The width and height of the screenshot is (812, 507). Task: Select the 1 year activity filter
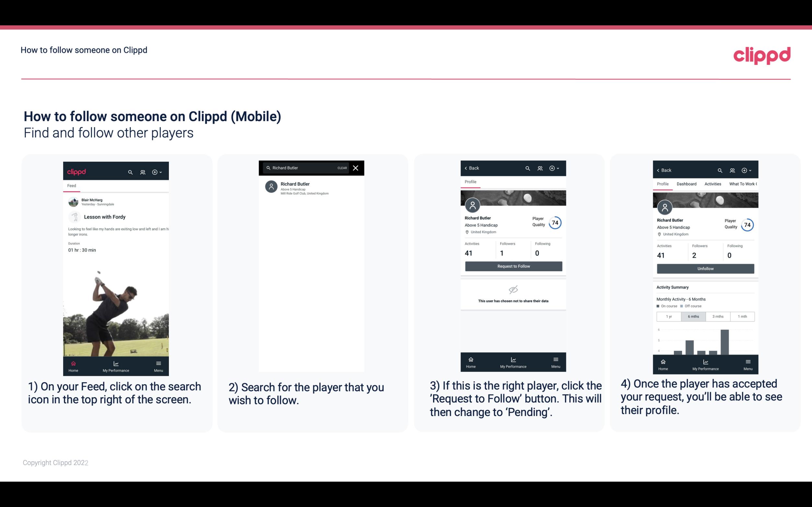coord(669,316)
